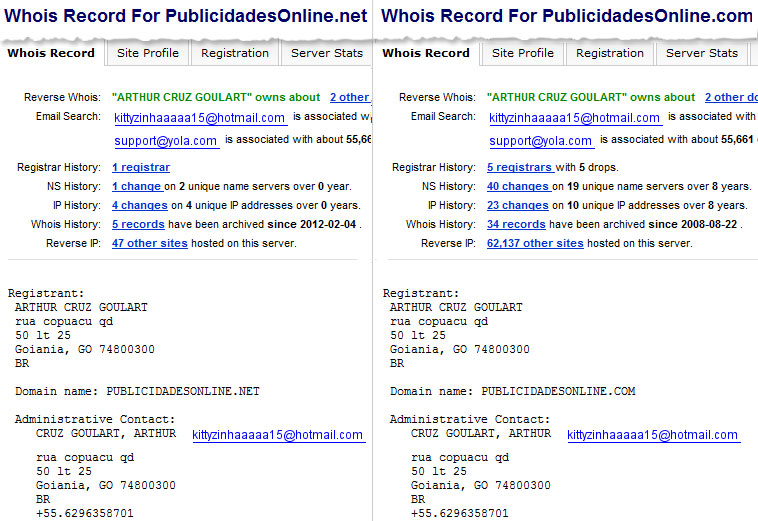Open Site Profile tab for PublicidadesOnline.com
758x521 pixels.
point(522,53)
